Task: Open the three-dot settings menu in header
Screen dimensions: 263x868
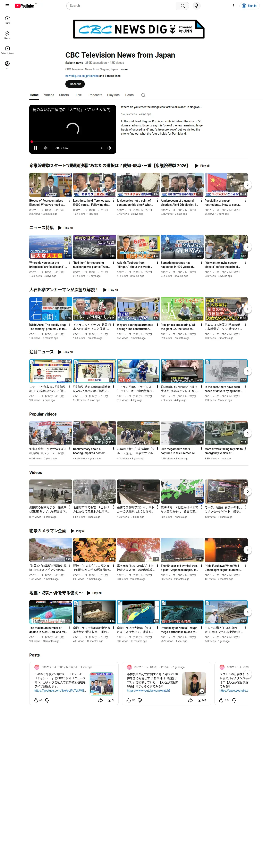Action: pyautogui.click(x=233, y=6)
